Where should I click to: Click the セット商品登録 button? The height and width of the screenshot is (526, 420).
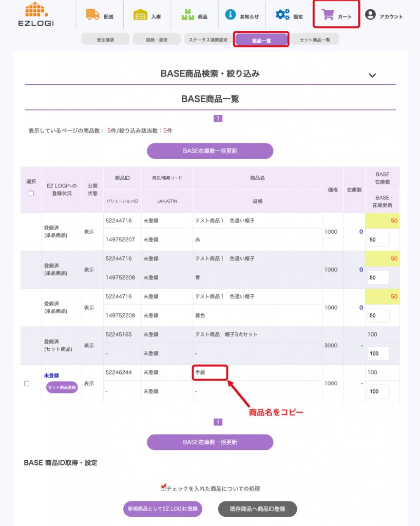pyautogui.click(x=62, y=387)
